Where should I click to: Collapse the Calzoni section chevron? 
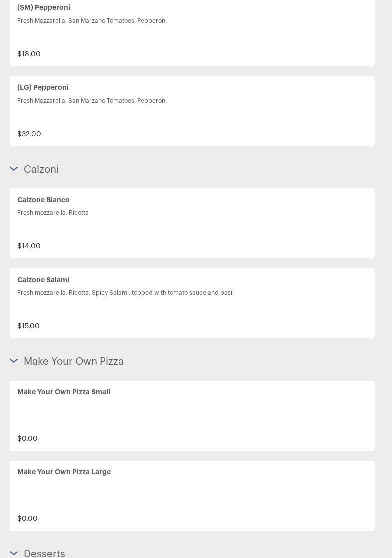(14, 169)
